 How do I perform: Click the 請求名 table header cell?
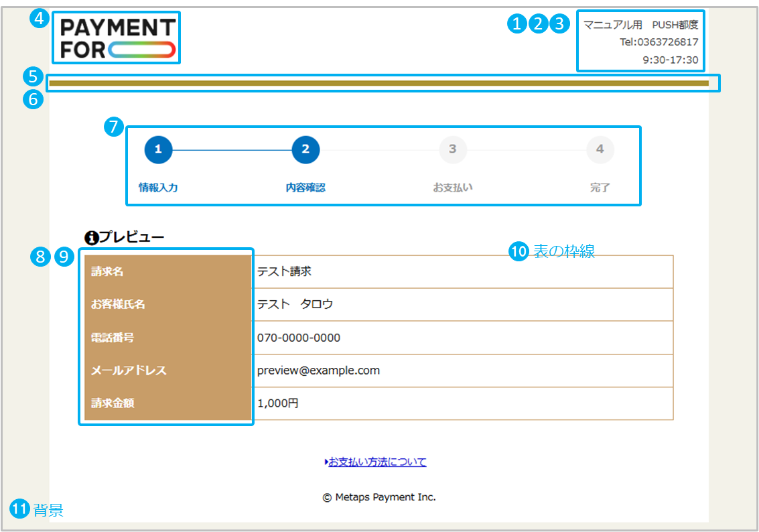[x=167, y=271]
